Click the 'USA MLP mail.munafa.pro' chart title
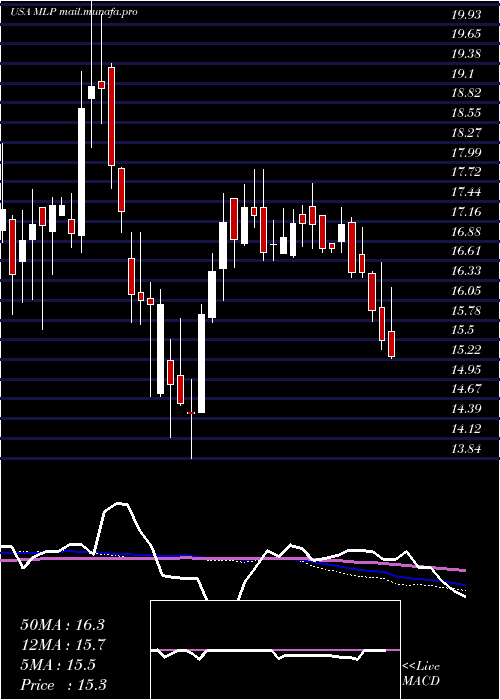Image resolution: width=500 pixels, height=700 pixels. [74, 12]
